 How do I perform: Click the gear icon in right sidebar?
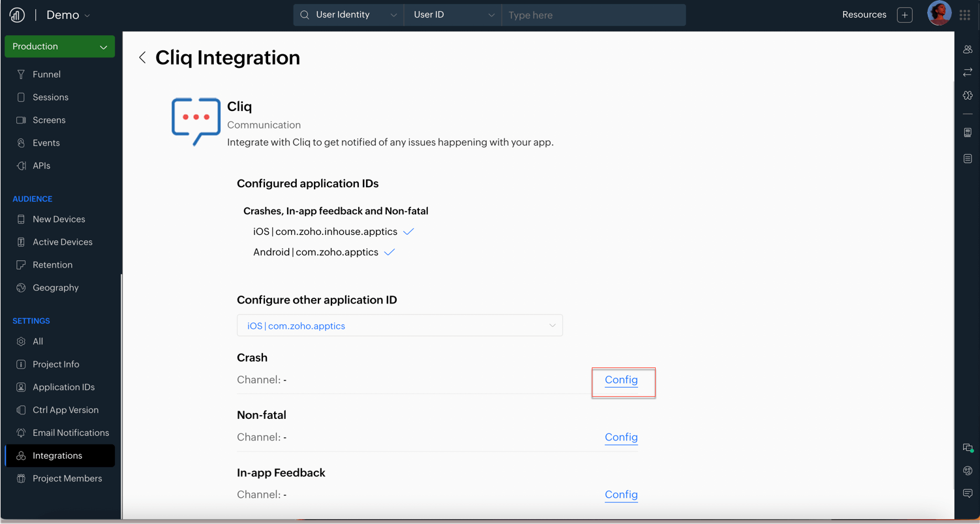coord(968,95)
